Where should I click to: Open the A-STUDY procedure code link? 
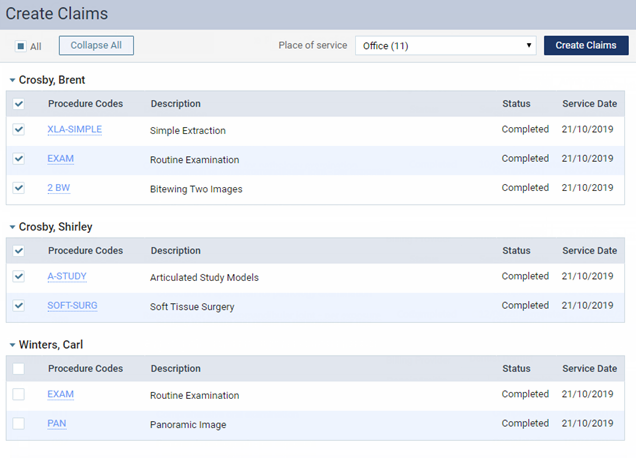[x=67, y=277]
